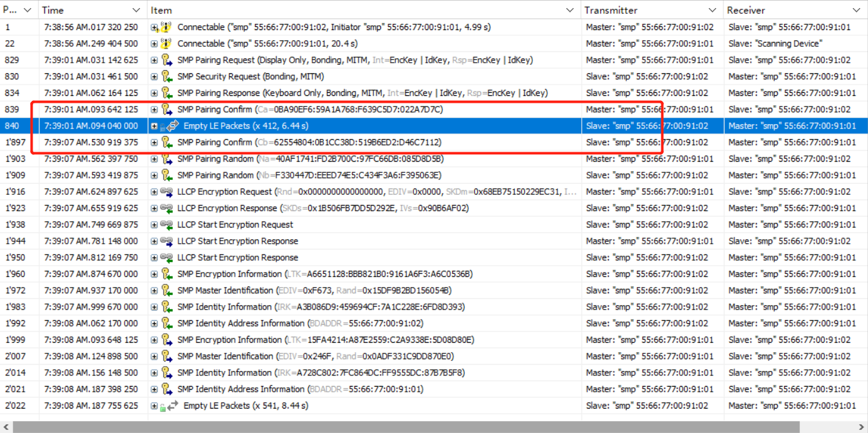
Task: Expand the highlighted Empty LE Packets entry
Action: [x=154, y=125]
